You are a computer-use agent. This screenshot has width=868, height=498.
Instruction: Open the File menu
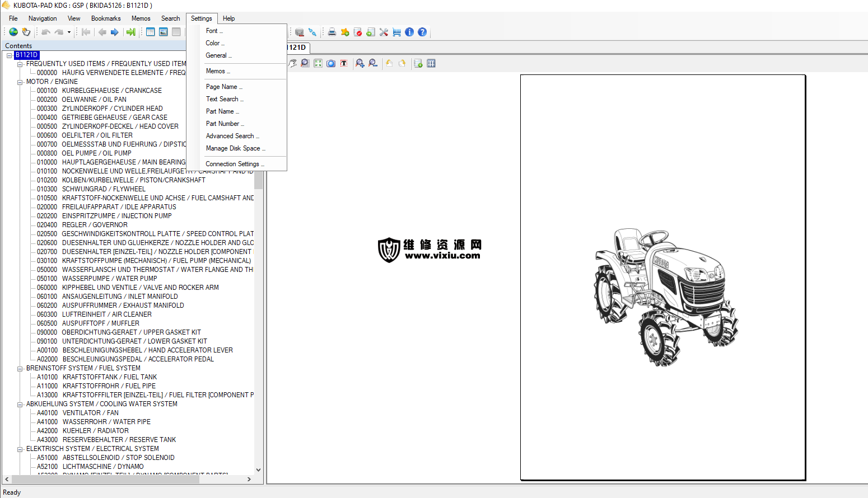[13, 18]
